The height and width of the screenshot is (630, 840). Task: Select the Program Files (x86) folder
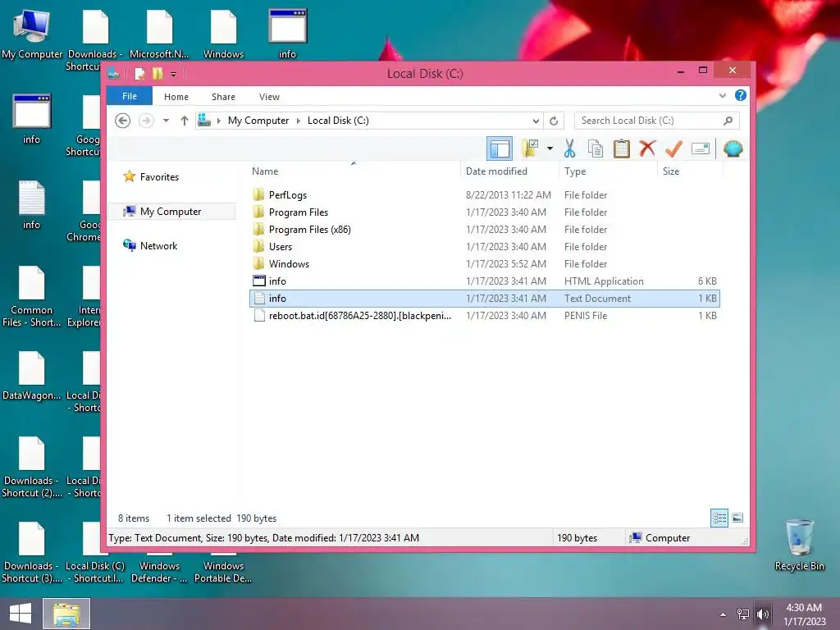click(x=484, y=230)
